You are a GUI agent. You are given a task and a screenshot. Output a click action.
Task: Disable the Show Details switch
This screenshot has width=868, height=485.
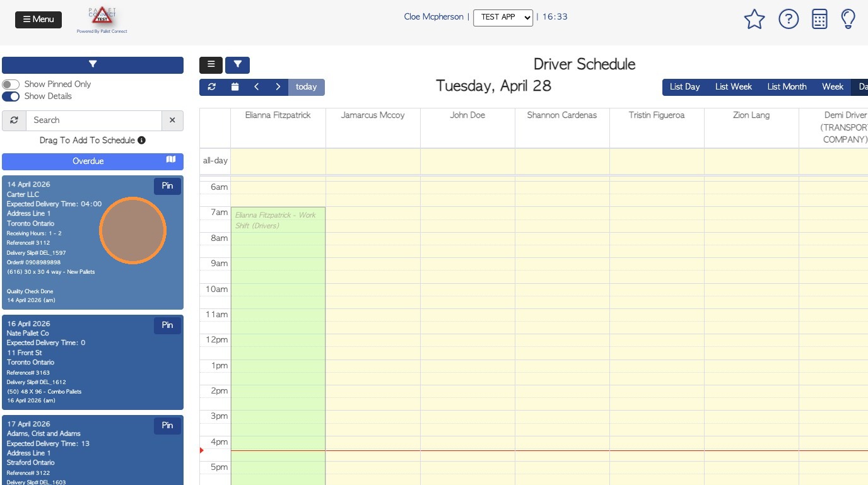point(11,96)
